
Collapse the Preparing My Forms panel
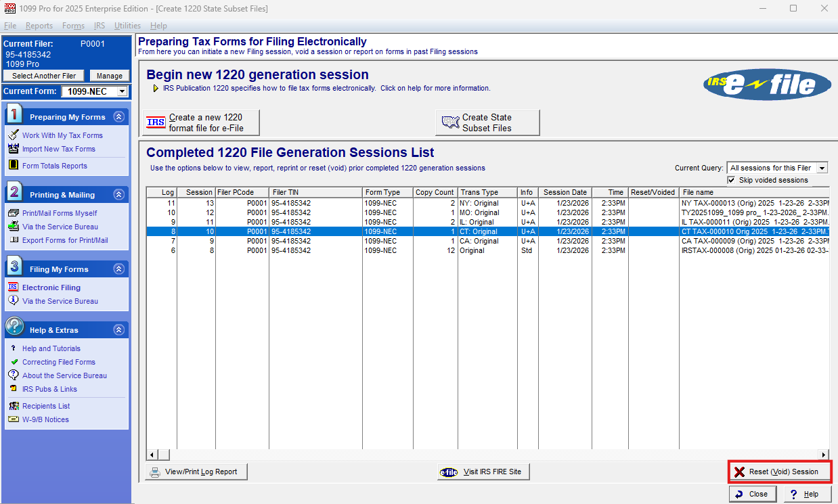[x=119, y=117]
